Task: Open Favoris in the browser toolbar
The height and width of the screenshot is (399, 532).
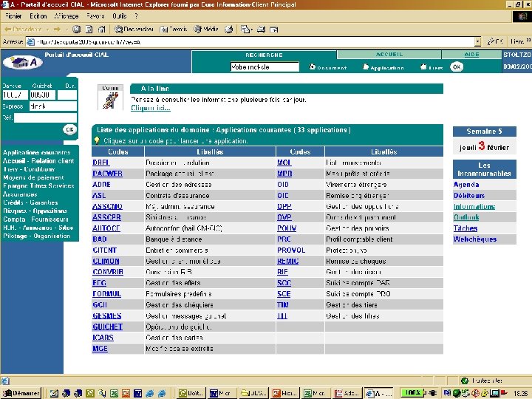Action: coord(173,30)
